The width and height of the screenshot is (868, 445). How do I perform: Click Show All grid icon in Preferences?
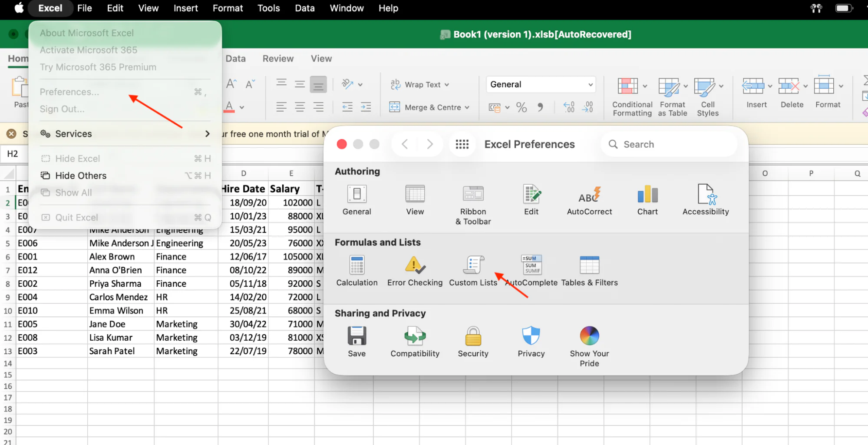pos(462,144)
